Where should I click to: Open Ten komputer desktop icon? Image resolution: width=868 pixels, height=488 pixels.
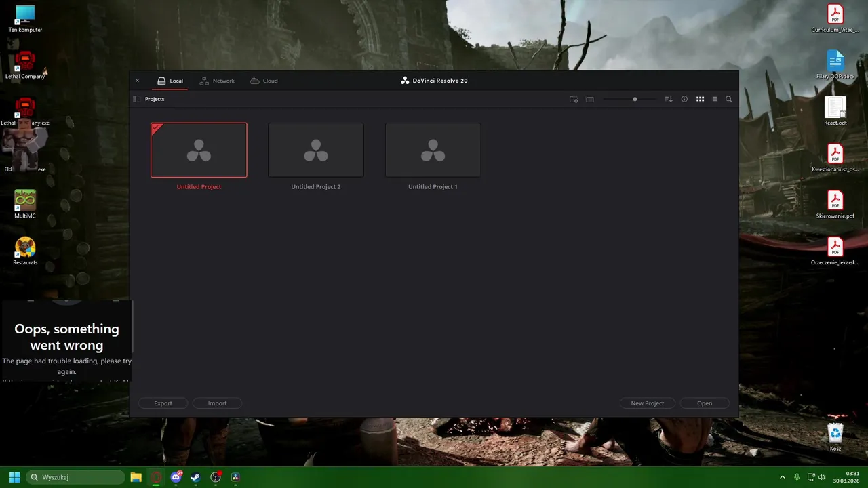pyautogui.click(x=25, y=19)
